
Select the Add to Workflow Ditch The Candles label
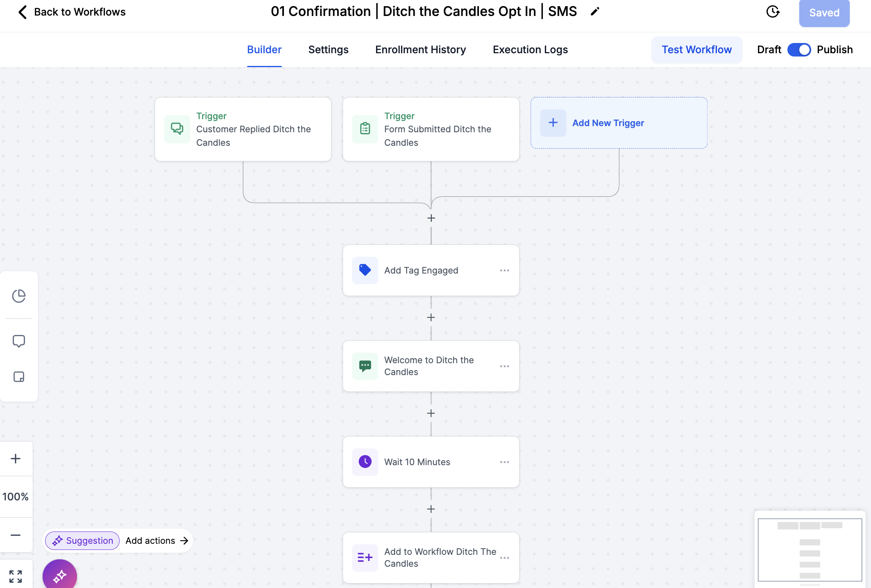pyautogui.click(x=440, y=558)
